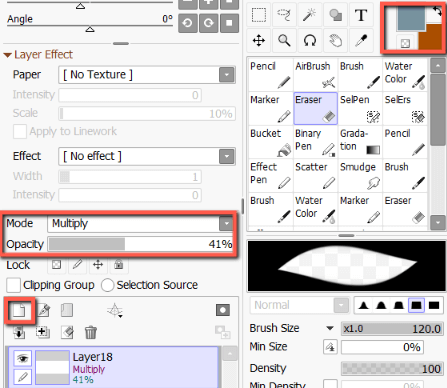Select the Hand pan tool
The height and width of the screenshot is (388, 447).
(x=335, y=41)
